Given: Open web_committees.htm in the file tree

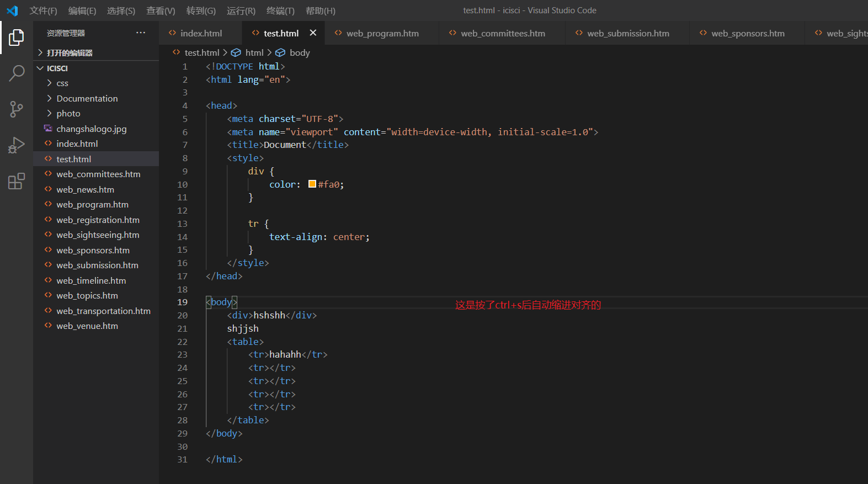Looking at the screenshot, I should [x=96, y=174].
